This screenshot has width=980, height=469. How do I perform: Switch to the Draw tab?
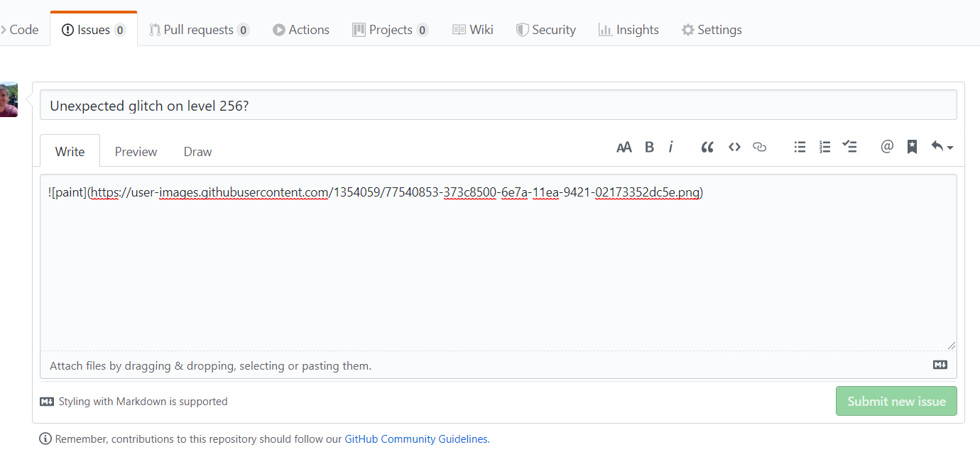(197, 152)
